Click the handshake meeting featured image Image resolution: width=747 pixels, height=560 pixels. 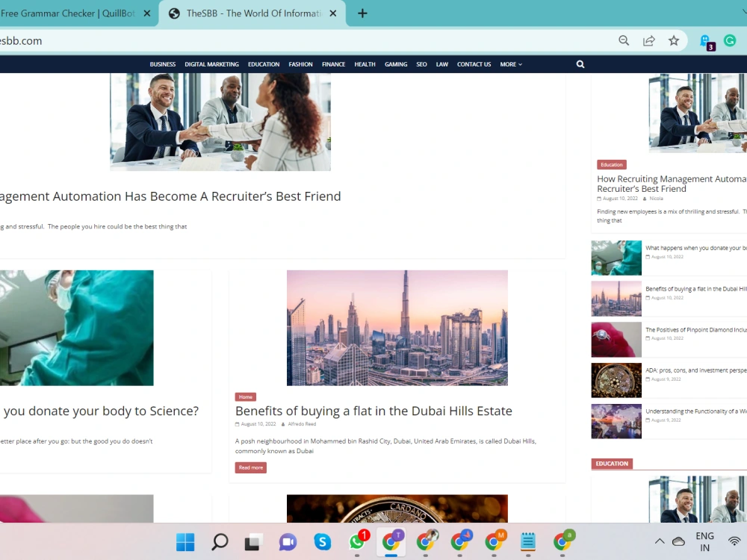click(x=220, y=122)
